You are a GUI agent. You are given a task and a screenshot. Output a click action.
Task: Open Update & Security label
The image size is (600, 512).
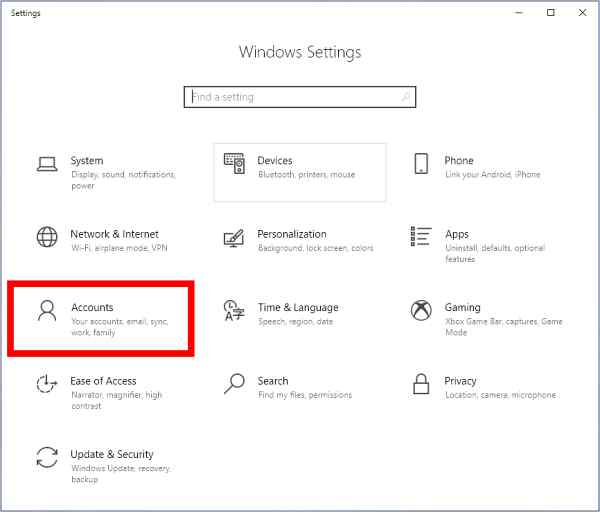(x=112, y=454)
